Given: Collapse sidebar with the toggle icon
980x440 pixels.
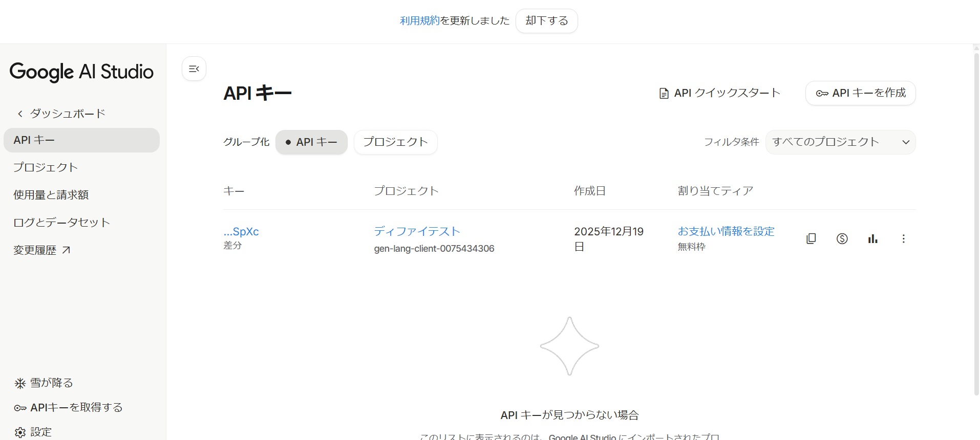Looking at the screenshot, I should tap(194, 69).
